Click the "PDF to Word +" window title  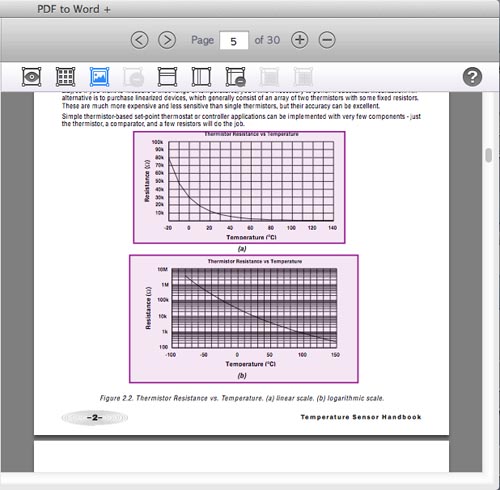(x=74, y=9)
